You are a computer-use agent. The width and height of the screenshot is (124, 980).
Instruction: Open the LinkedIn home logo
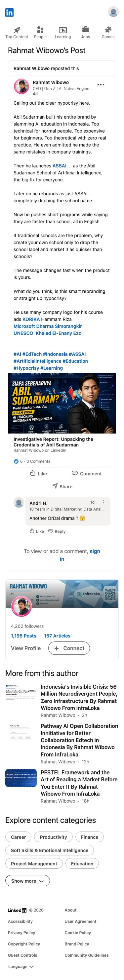[x=10, y=12]
